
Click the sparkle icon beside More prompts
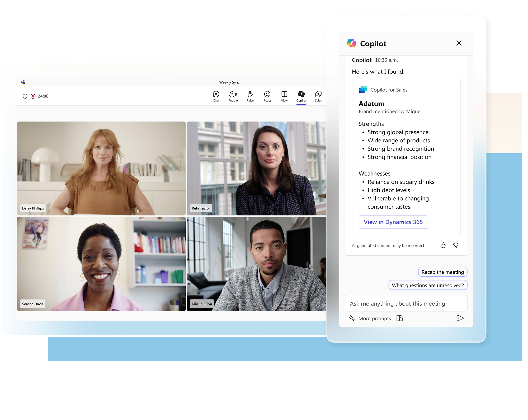point(352,318)
